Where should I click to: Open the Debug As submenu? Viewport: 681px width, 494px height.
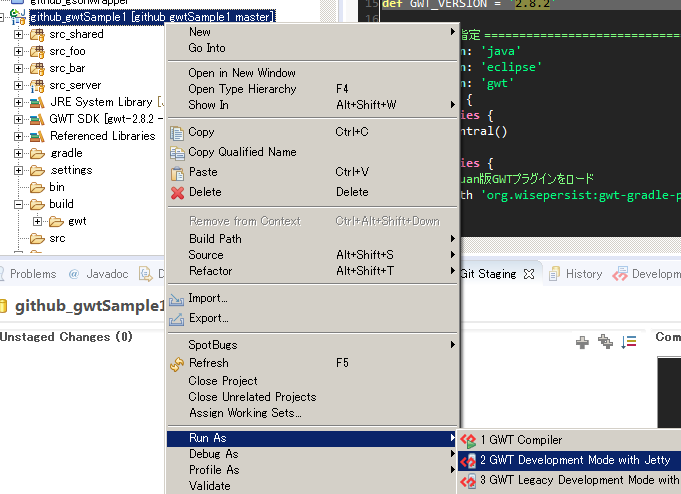(312, 454)
